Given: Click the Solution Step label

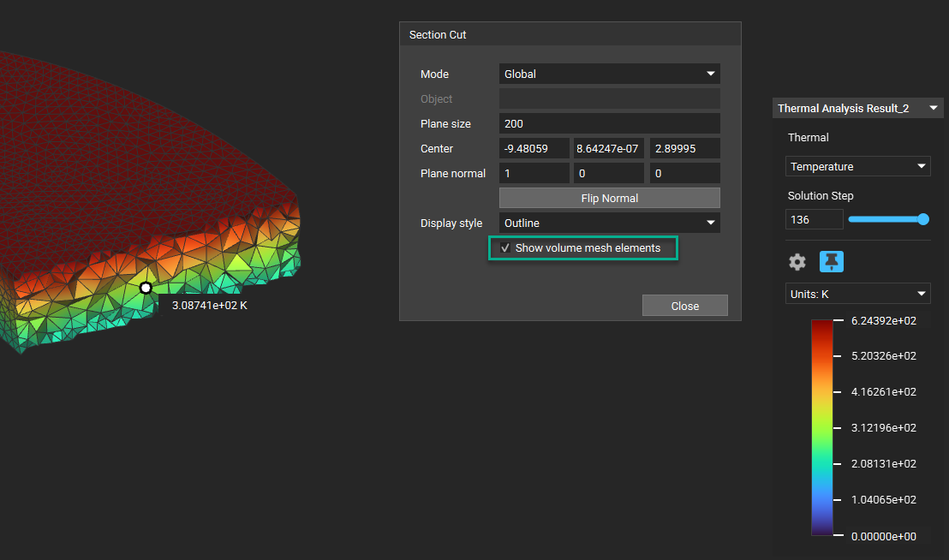Looking at the screenshot, I should [x=820, y=195].
